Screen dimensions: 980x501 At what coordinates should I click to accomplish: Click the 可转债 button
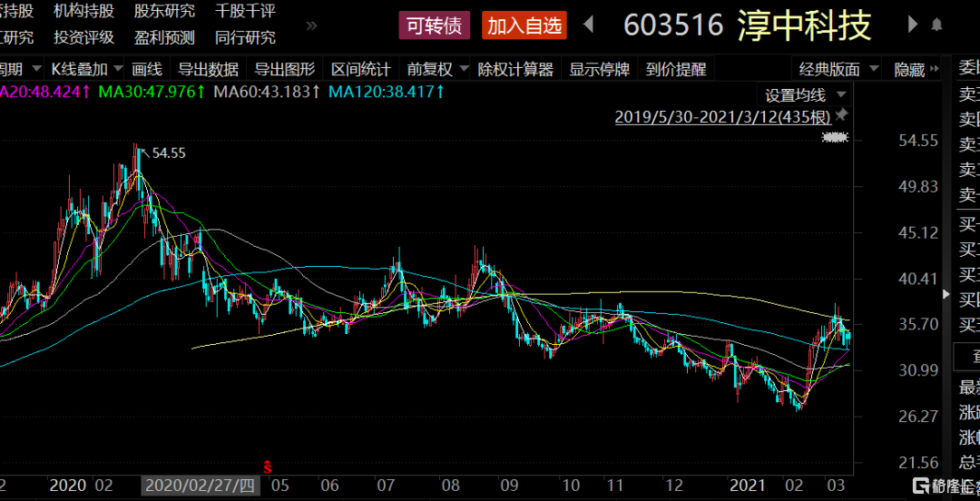(434, 25)
